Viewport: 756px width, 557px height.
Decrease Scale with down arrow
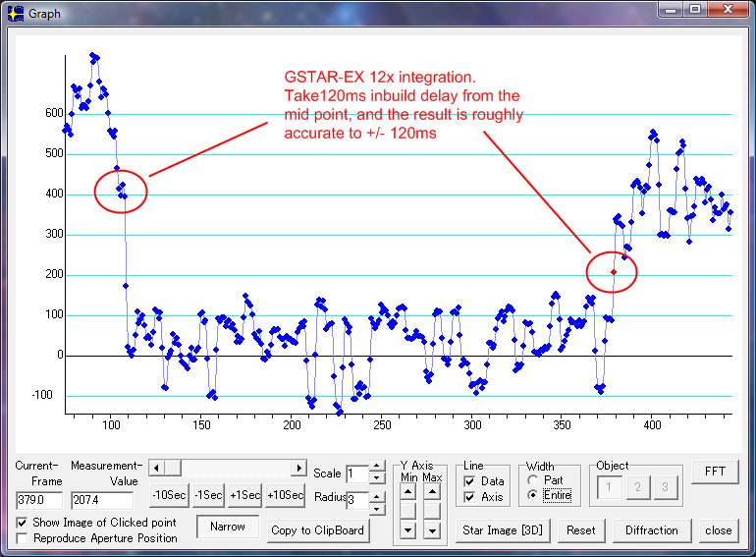[x=377, y=477]
